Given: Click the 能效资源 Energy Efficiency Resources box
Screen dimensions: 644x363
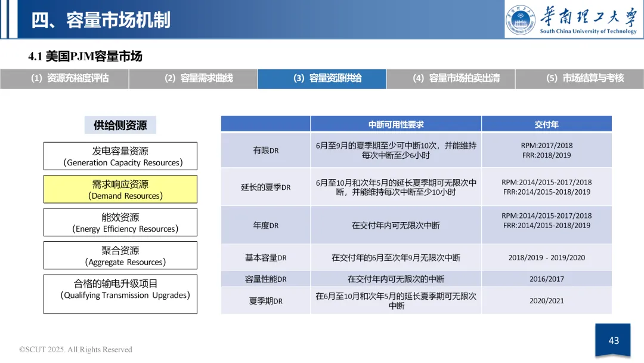Looking at the screenshot, I should [x=120, y=223].
